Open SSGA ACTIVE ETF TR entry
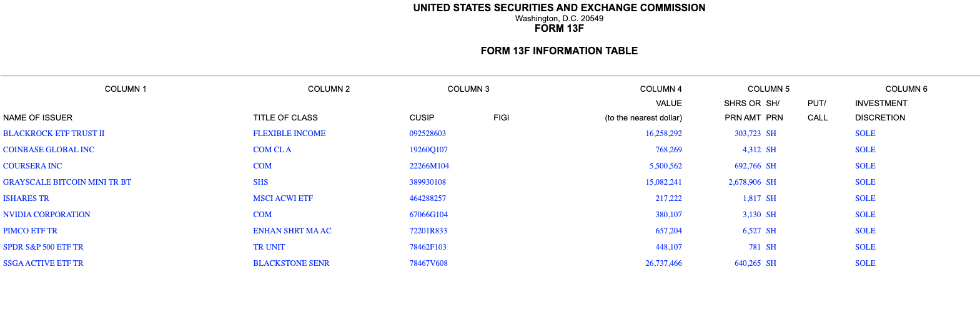This screenshot has height=327, width=980. [x=43, y=263]
